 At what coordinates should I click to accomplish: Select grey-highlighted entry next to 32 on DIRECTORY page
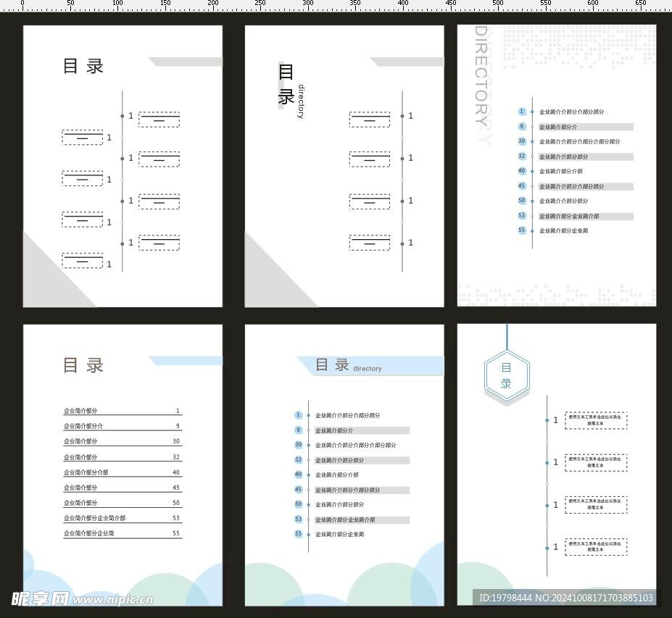586,156
